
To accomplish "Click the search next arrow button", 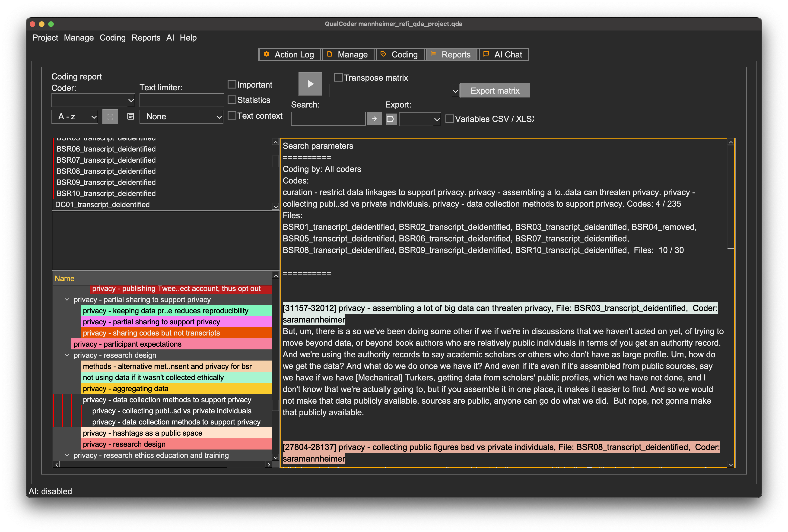I will point(374,119).
